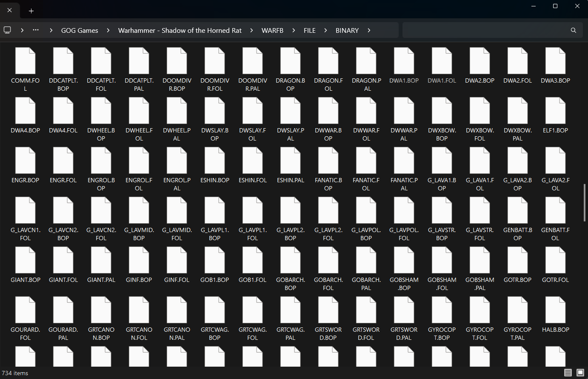Click the This PC monitor icon in address bar
Viewport: 588px width, 379px height.
[7, 30]
